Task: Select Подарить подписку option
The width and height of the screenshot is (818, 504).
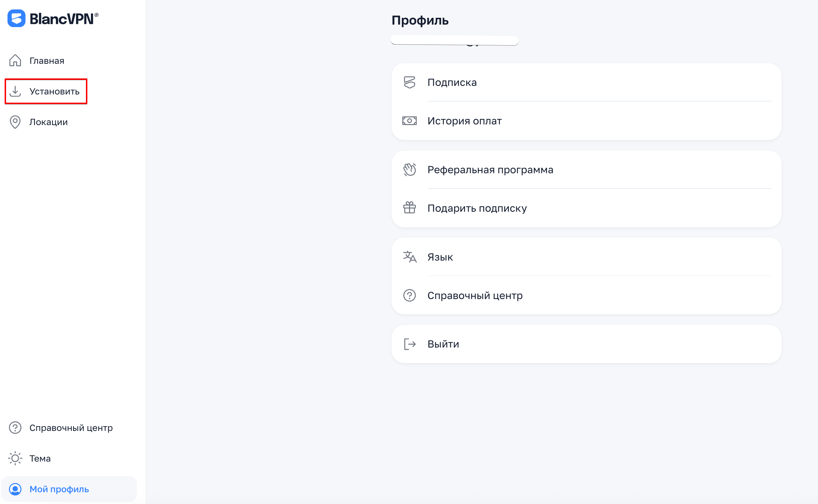Action: [477, 208]
